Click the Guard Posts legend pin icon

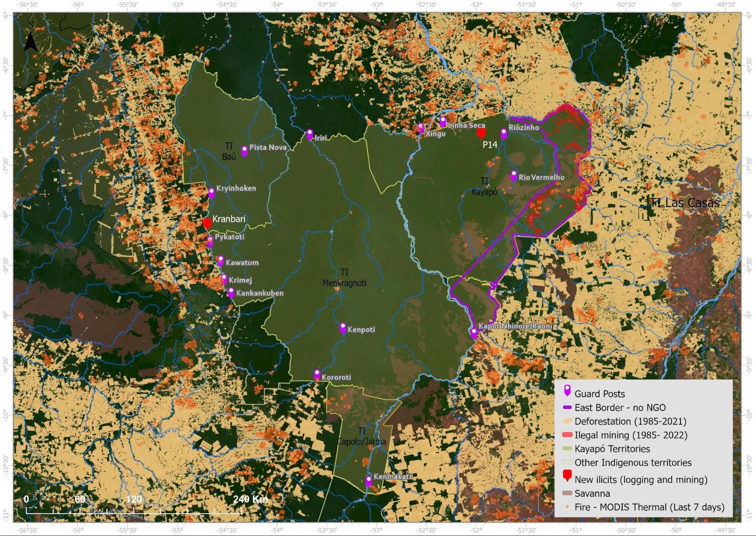(567, 391)
